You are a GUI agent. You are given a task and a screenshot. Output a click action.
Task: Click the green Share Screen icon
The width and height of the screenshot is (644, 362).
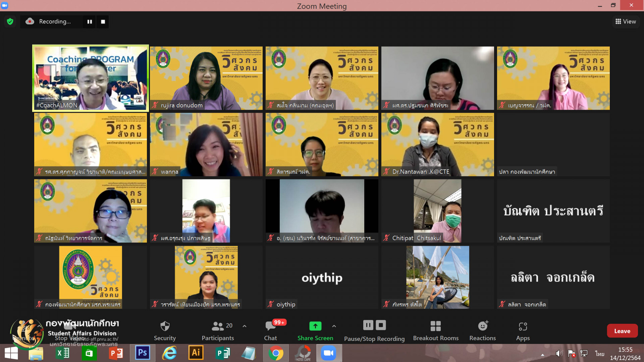[x=315, y=326]
